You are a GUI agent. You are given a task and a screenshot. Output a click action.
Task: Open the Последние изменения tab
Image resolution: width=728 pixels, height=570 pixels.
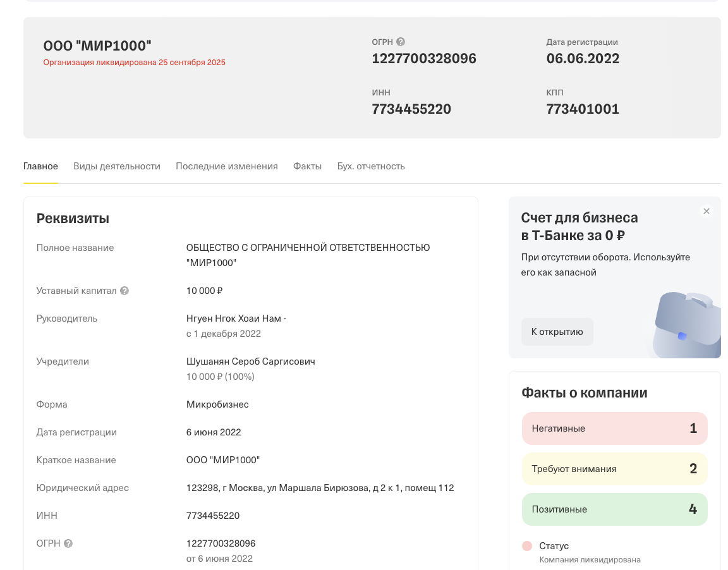click(226, 166)
